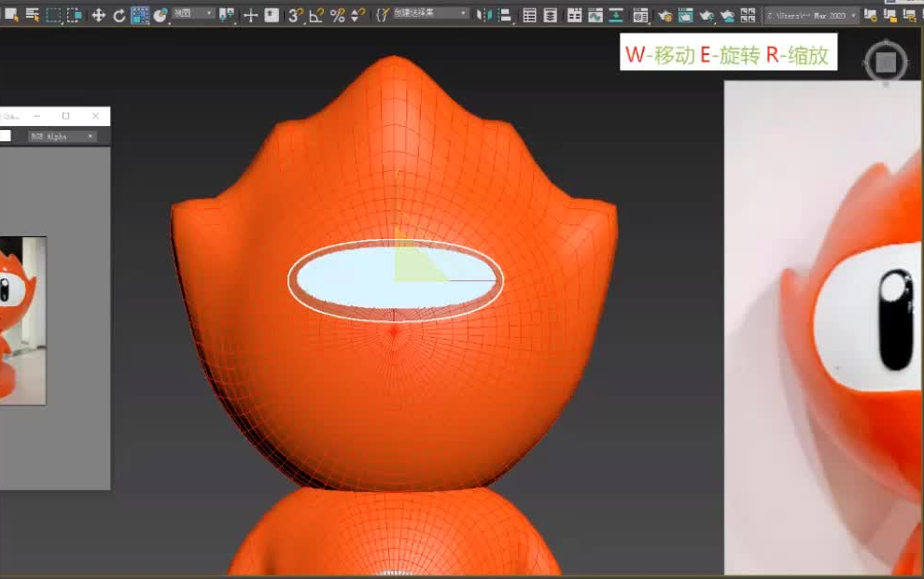Select the Rotate tool in the toolbar

tap(119, 14)
